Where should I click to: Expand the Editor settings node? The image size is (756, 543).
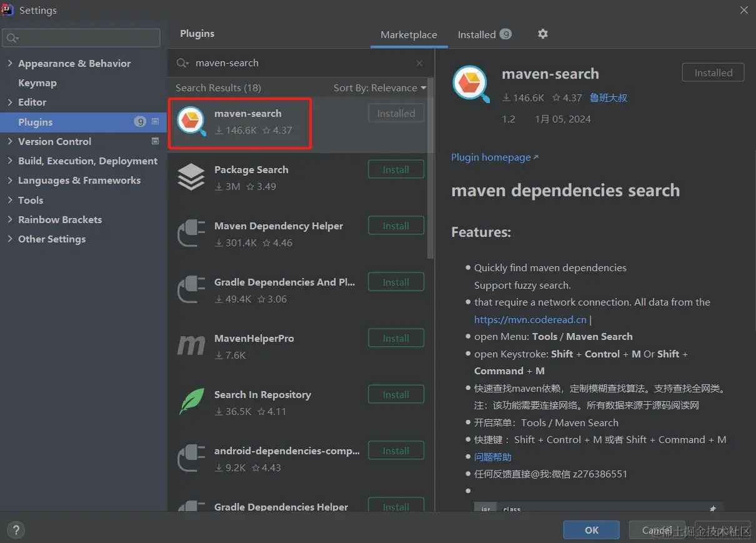10,102
